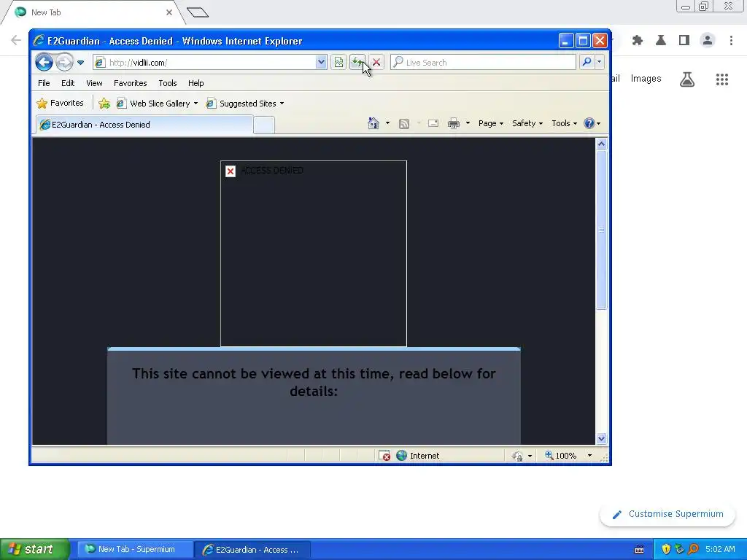The image size is (747, 560).
Task: Select the E2Guardian - Access Denied tab
Action: pyautogui.click(x=144, y=125)
